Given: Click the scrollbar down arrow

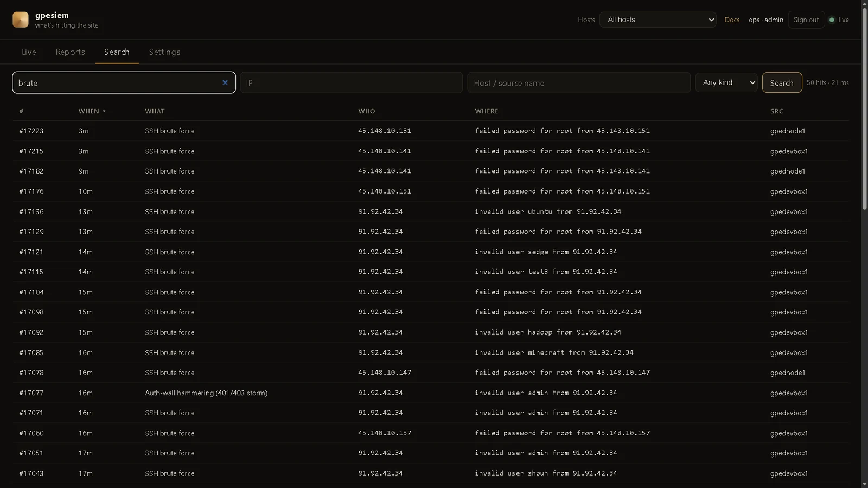Looking at the screenshot, I should 865,484.
